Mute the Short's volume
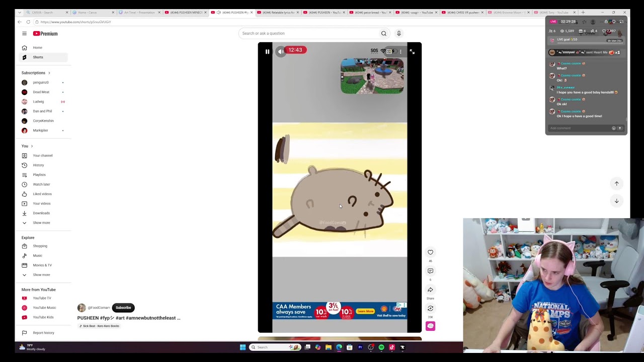 281,51
